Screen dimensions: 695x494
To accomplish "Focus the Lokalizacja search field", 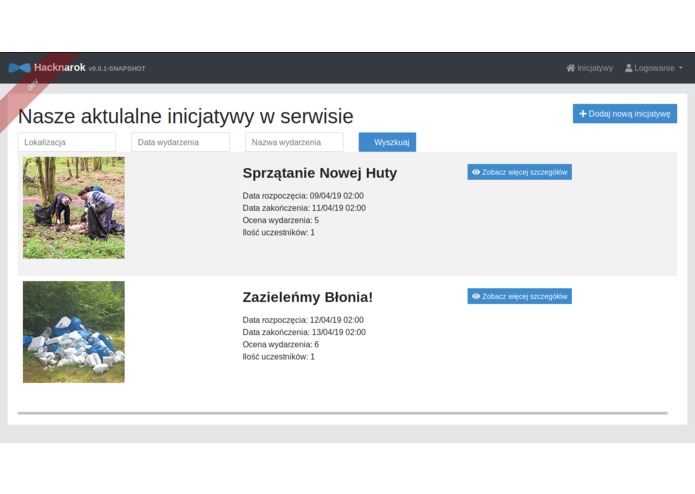I will point(67,142).
